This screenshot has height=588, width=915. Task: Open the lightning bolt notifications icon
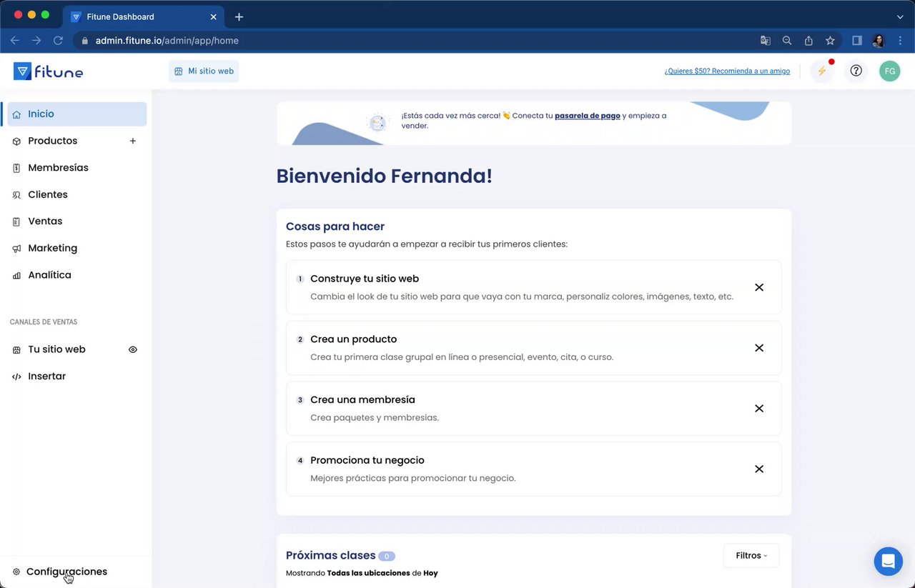[x=822, y=71]
